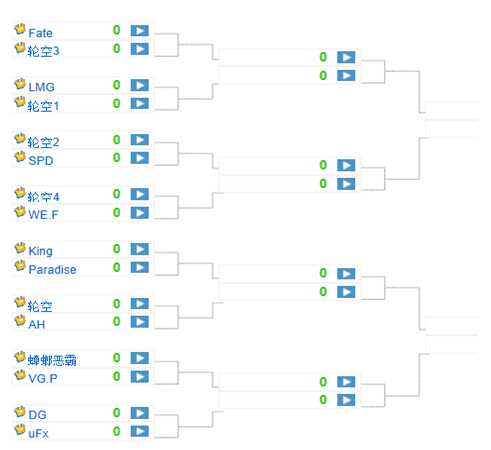Open the replay button next to SPD
The height and width of the screenshot is (450, 491).
140,158
